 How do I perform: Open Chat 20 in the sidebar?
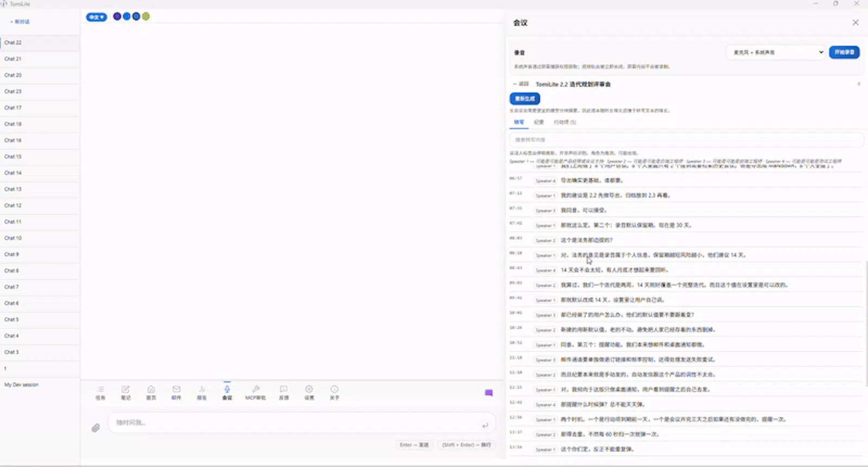pyautogui.click(x=40, y=75)
